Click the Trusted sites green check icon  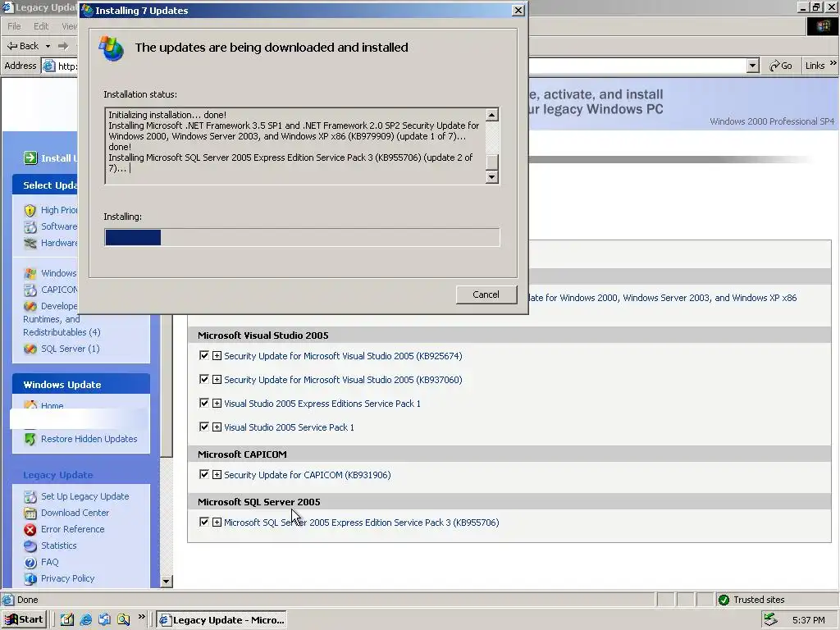[724, 600]
